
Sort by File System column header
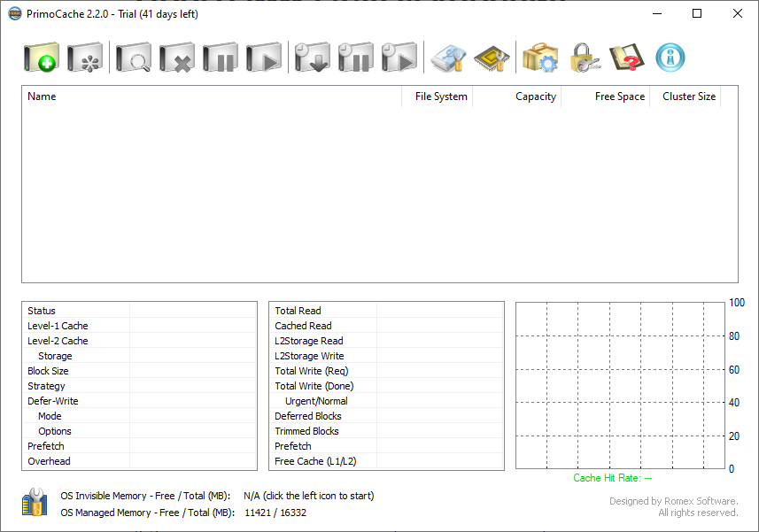pyautogui.click(x=438, y=96)
